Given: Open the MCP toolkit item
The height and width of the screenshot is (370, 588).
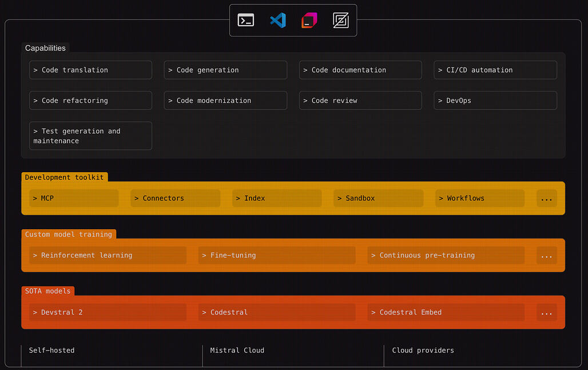Looking at the screenshot, I should click(x=74, y=198).
